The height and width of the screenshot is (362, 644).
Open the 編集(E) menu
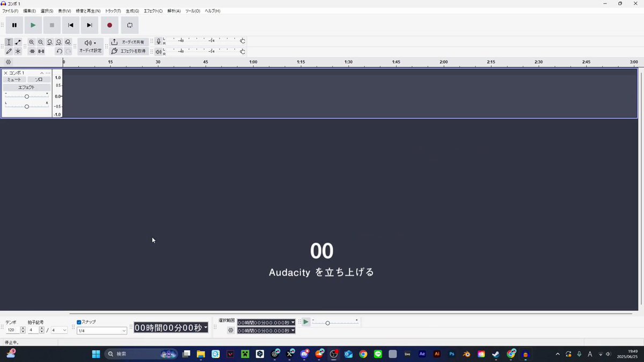coord(30,11)
